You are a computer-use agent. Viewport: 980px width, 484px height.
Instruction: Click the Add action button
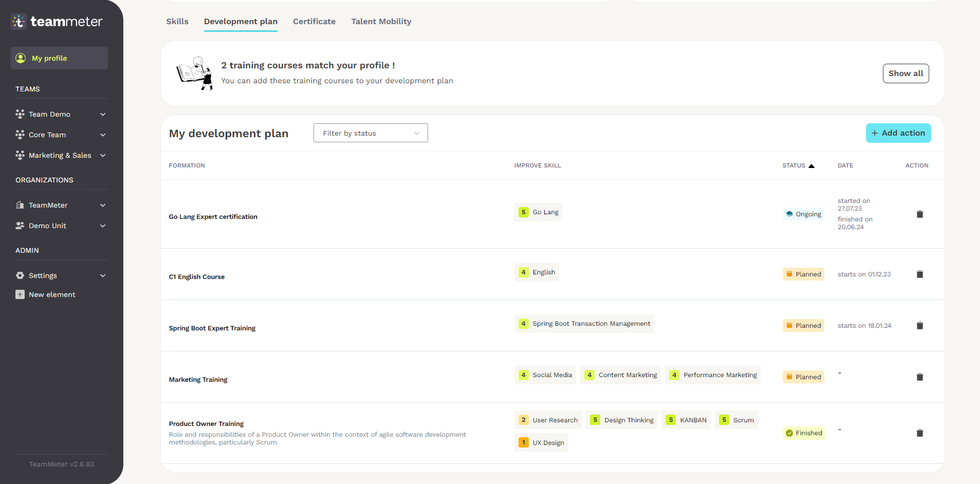pyautogui.click(x=898, y=133)
